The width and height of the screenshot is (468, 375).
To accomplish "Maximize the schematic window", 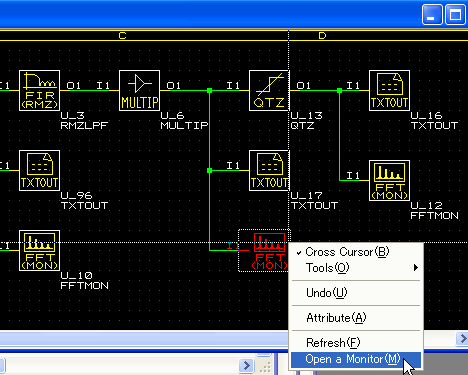I will pos(455,15).
